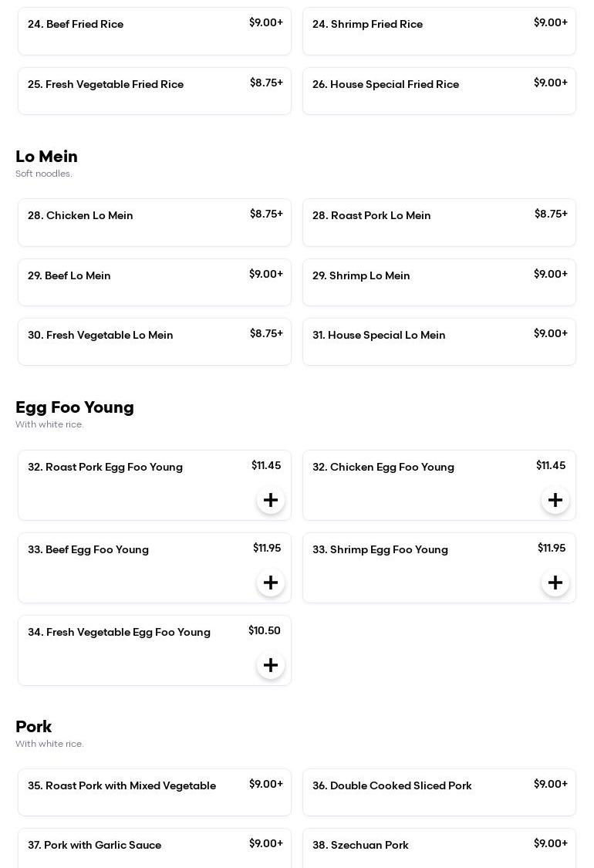
Task: Add Fresh Vegetable Egg Foo Young with plus icon
Action: (271, 665)
